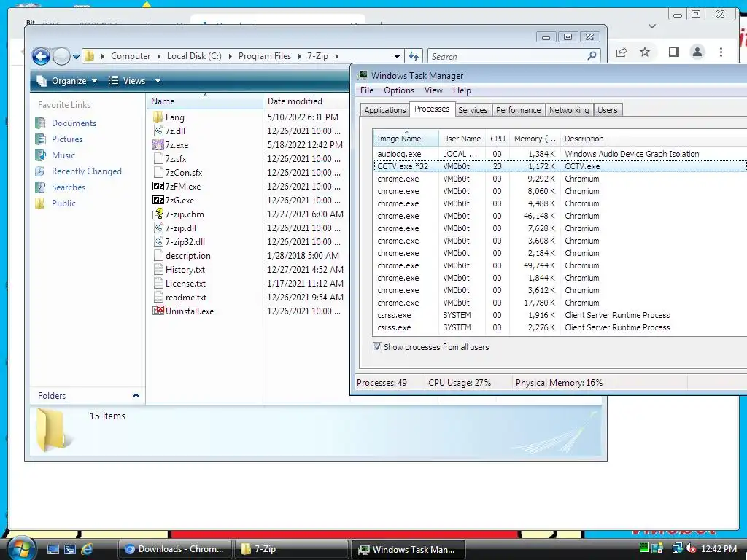This screenshot has width=747, height=560.
Task: Open the address bar history dropdown arrow
Action: tap(397, 56)
